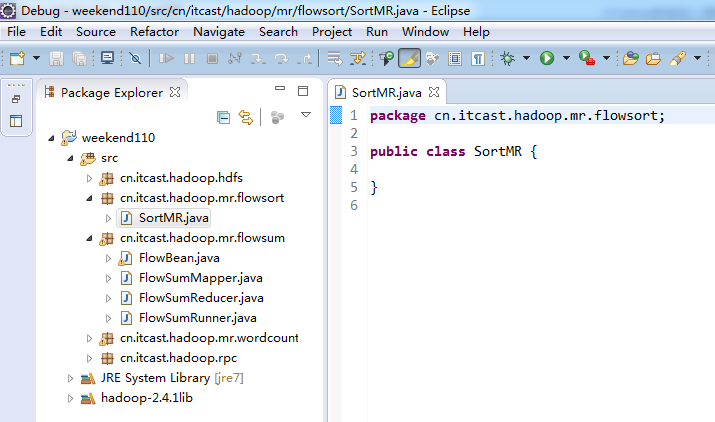Toggle Link with Editor icon
Screen dimensions: 715x422
(x=246, y=117)
